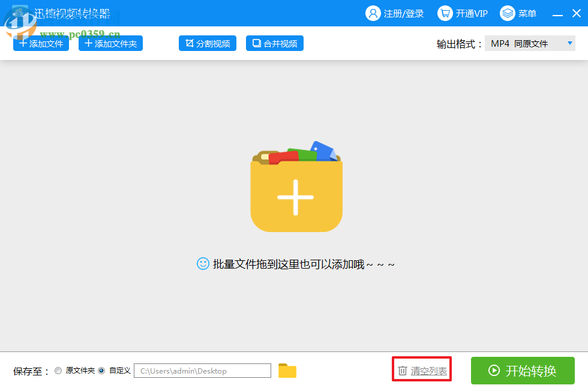The image size is (588, 388).
Task: Select the 原文件夹 save location option
Action: (x=58, y=370)
